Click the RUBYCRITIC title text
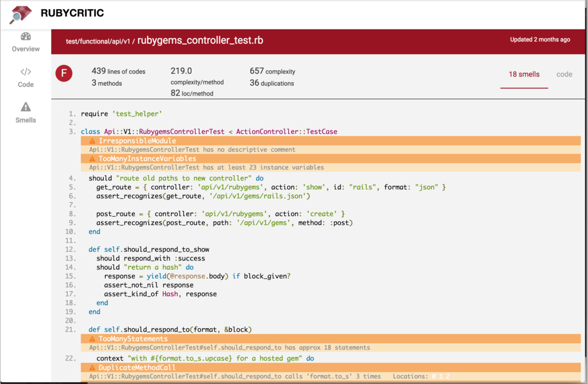Image resolution: width=588 pixels, height=384 pixels. pos(72,13)
